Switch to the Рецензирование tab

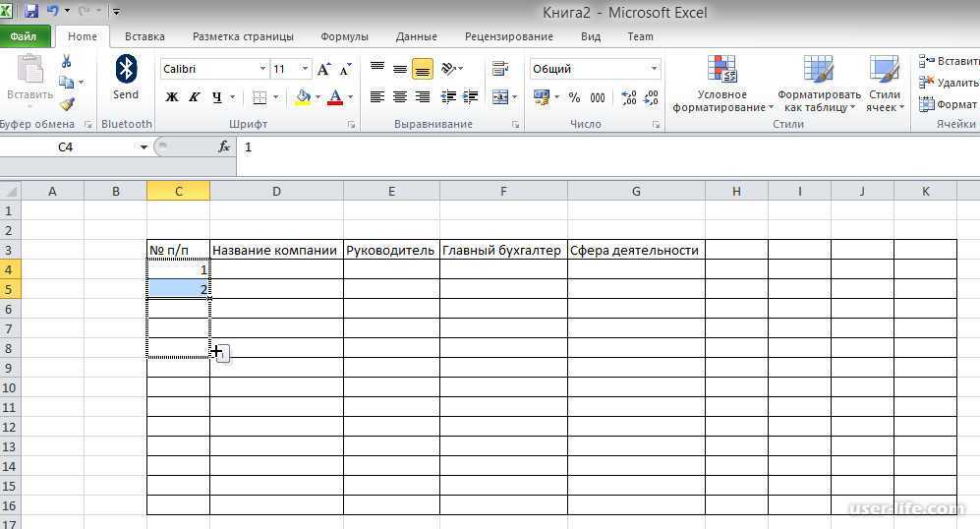509,36
